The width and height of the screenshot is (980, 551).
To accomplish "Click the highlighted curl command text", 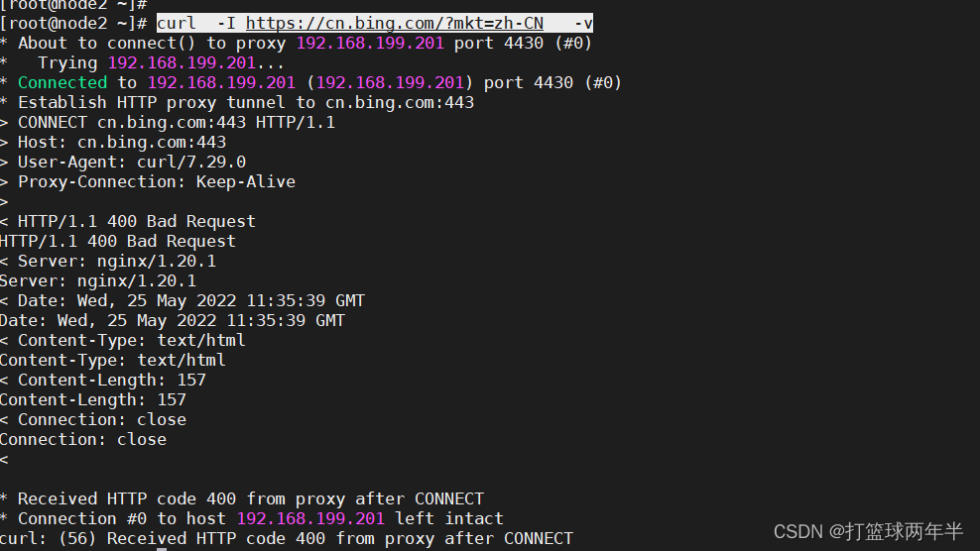I will pyautogui.click(x=374, y=24).
